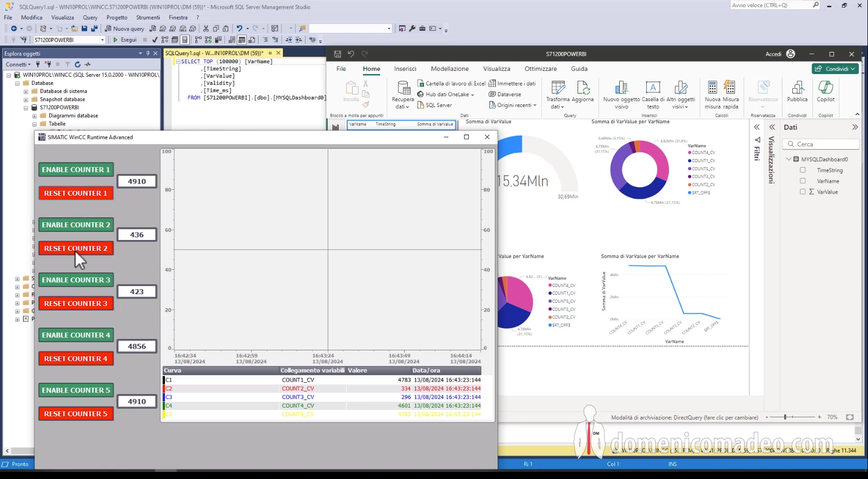Click the Avvio veloce search box
This screenshot has height=479, width=868.
point(775,5)
